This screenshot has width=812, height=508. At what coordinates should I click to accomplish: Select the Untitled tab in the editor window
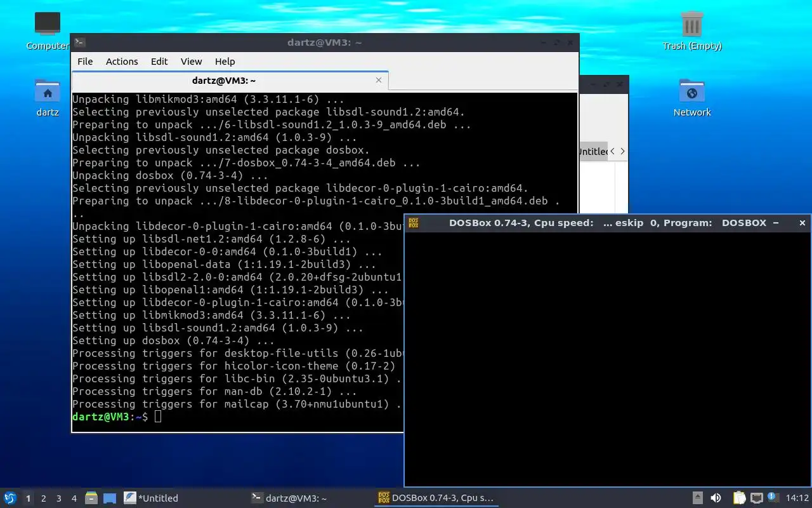593,151
